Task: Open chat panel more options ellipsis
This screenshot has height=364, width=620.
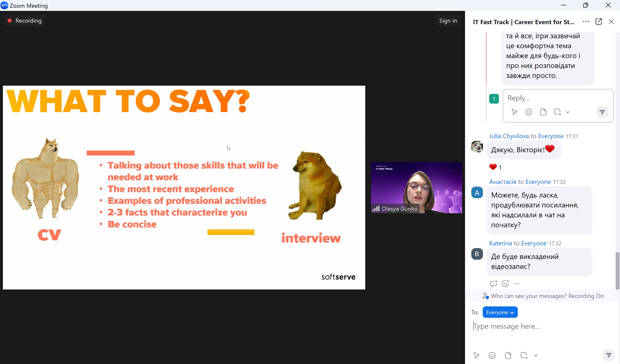Action: pos(586,22)
